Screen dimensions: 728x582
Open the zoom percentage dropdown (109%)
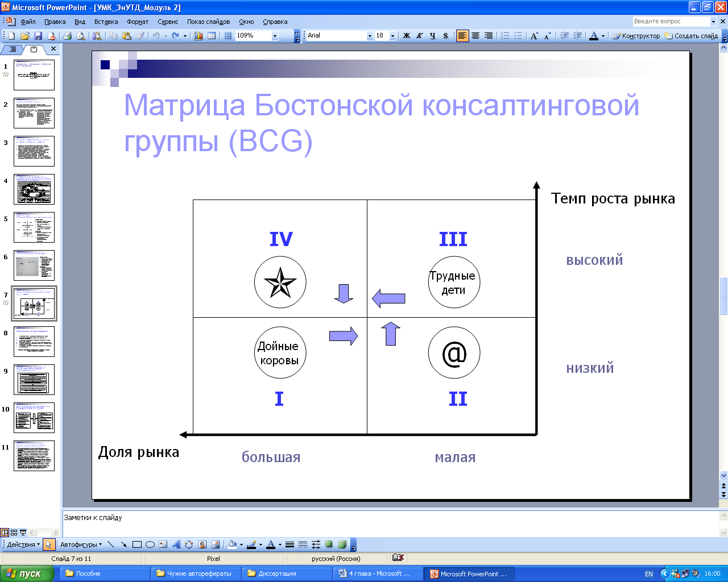275,36
